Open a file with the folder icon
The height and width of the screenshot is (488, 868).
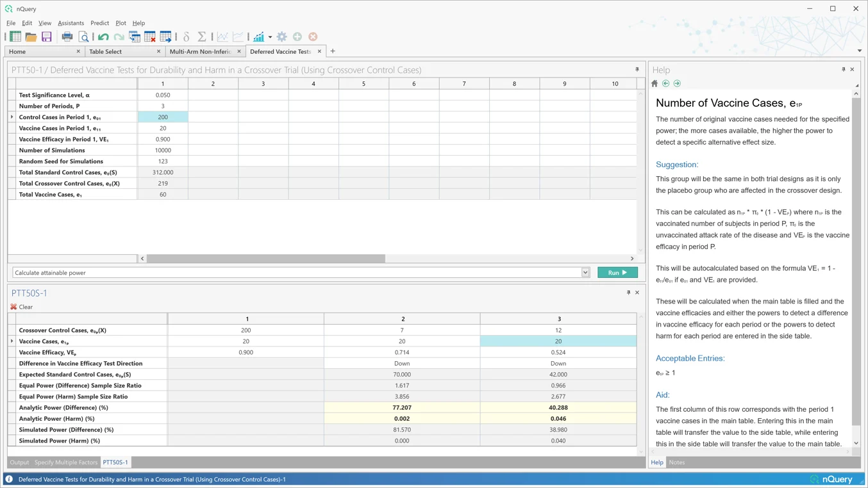point(31,37)
